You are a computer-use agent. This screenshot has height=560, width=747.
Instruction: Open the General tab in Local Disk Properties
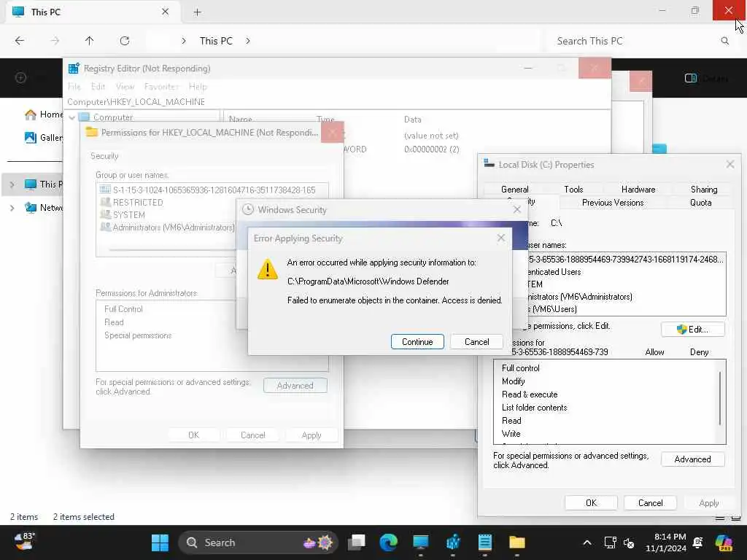[x=514, y=189]
